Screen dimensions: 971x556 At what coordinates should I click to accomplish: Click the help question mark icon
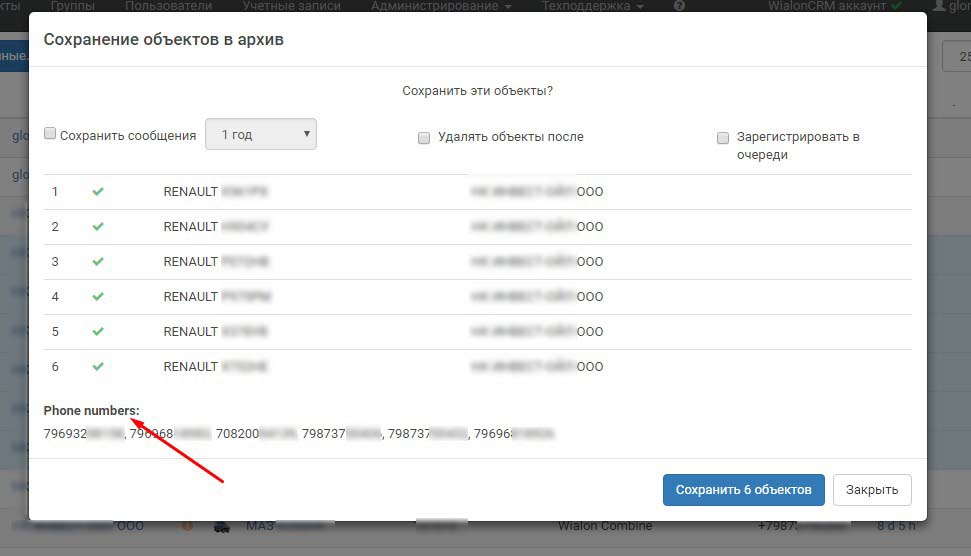[x=679, y=6]
